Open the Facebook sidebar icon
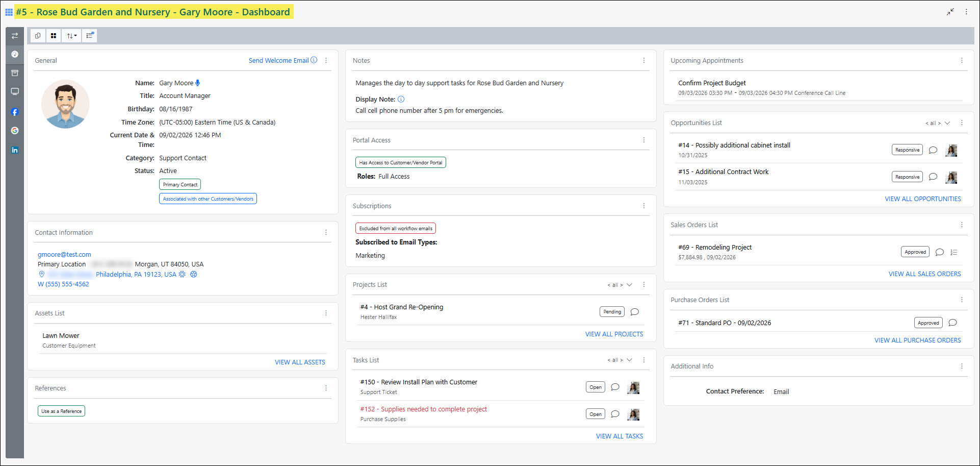Image resolution: width=980 pixels, height=466 pixels. (15, 112)
